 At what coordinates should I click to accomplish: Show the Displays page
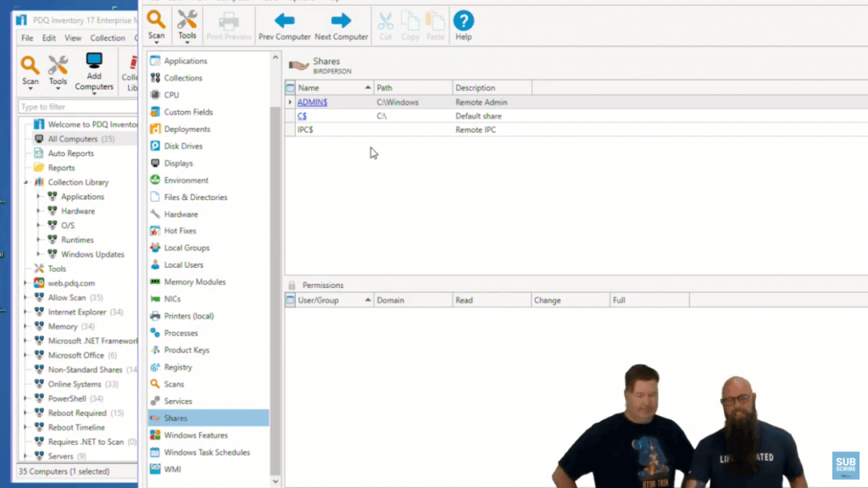point(178,164)
